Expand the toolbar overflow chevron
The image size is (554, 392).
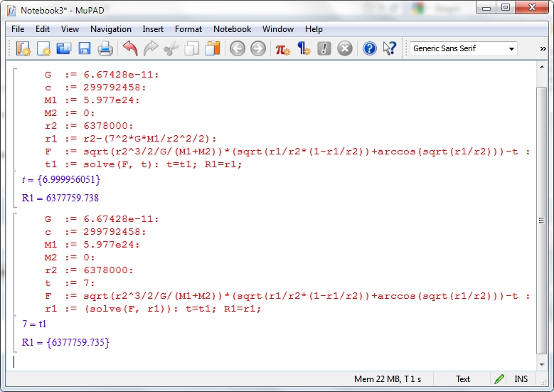coord(543,48)
